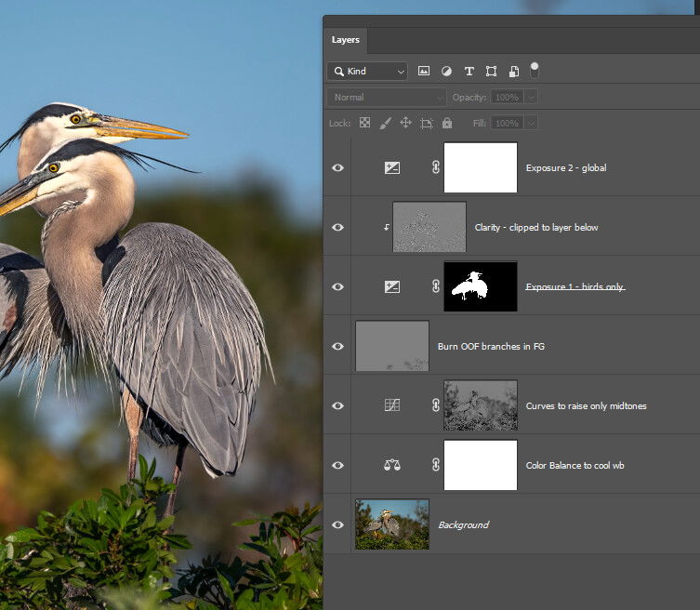Select bird-shaped mask on Exposure 1 layer

[x=481, y=286]
